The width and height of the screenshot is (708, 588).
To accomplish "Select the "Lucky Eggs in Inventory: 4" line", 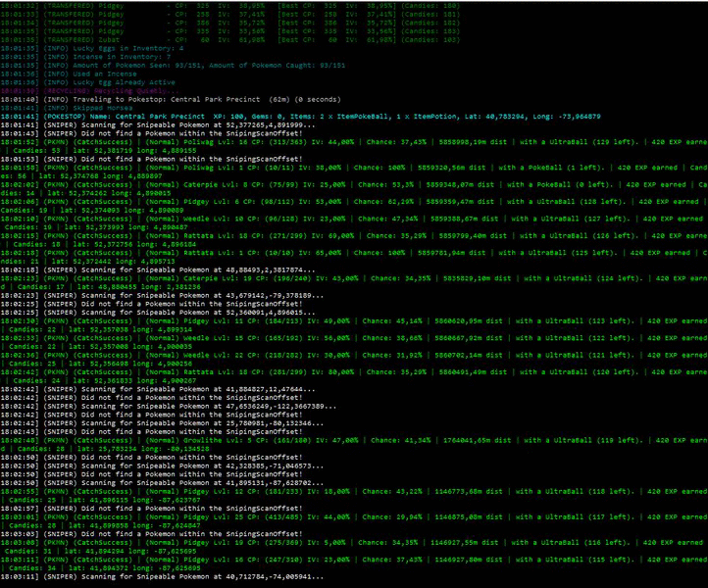I will tap(92, 48).
